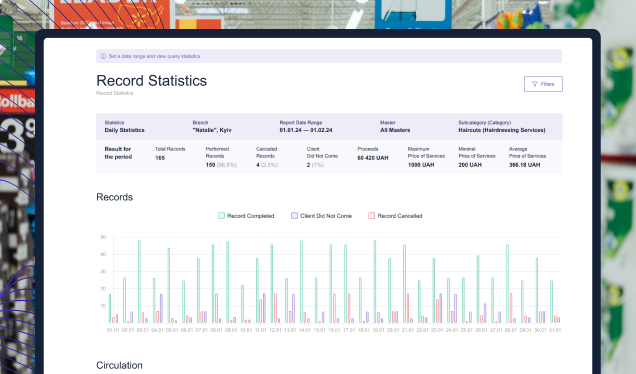Image resolution: width=636 pixels, height=374 pixels.
Task: Click 'Set a date range' banner text
Action: 154,56
